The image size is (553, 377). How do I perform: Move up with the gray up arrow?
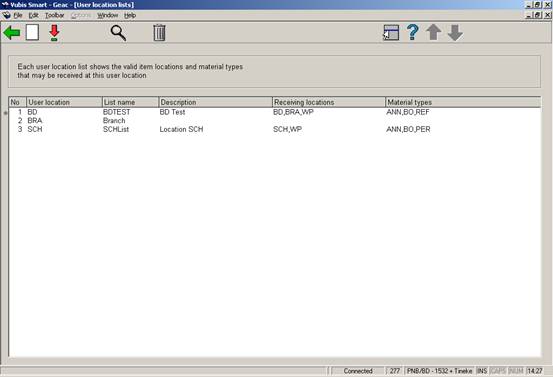tap(433, 32)
